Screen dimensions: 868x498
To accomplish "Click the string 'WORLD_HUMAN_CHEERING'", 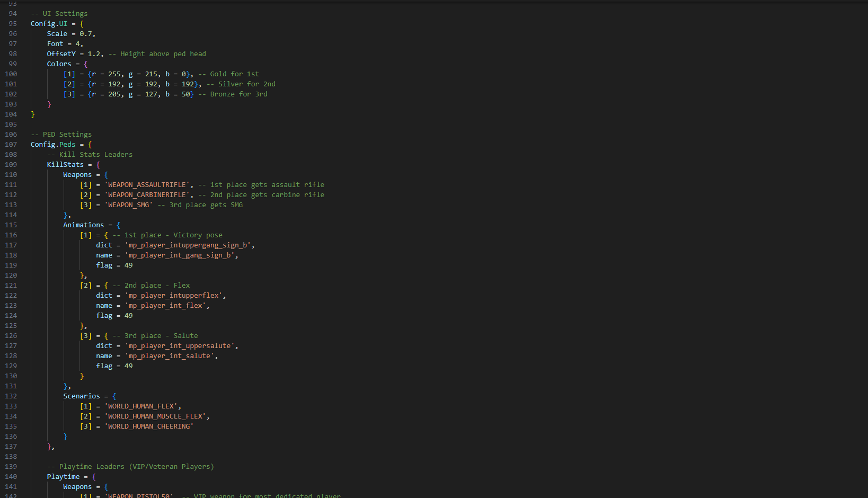I will point(149,426).
